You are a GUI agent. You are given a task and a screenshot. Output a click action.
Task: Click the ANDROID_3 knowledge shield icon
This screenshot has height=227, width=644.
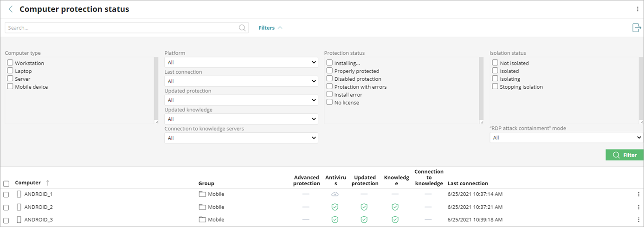tap(395, 220)
